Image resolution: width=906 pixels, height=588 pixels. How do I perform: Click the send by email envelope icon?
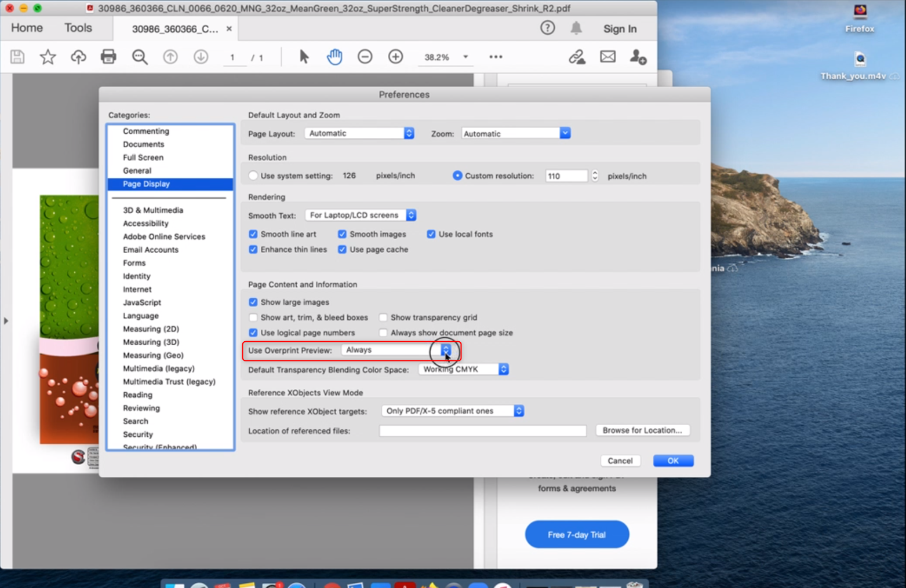click(607, 57)
